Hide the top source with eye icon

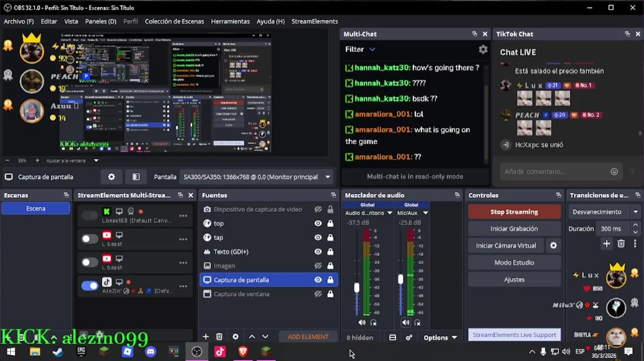[x=318, y=224]
